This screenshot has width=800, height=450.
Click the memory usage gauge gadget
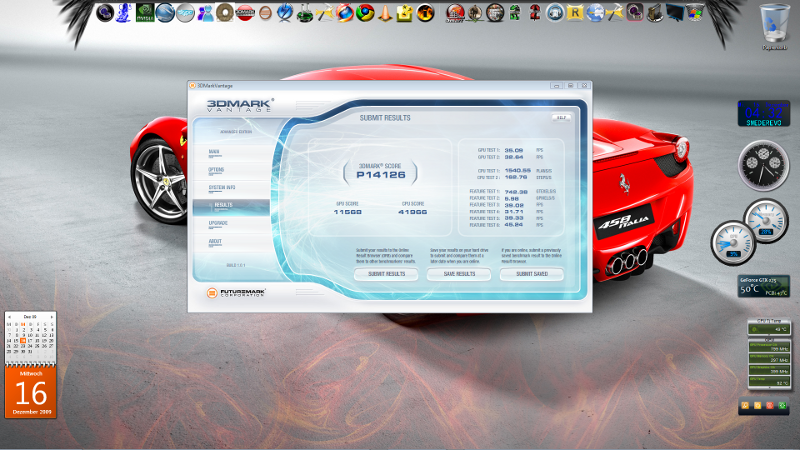pos(766,220)
